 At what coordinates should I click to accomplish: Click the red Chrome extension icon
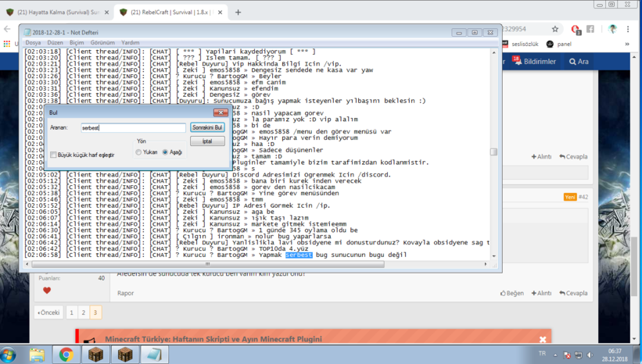coord(576,30)
